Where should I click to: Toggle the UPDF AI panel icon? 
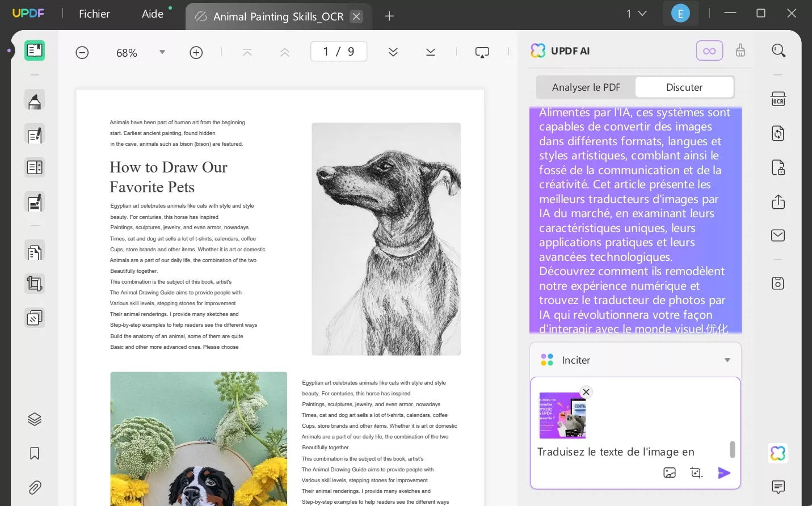click(778, 453)
